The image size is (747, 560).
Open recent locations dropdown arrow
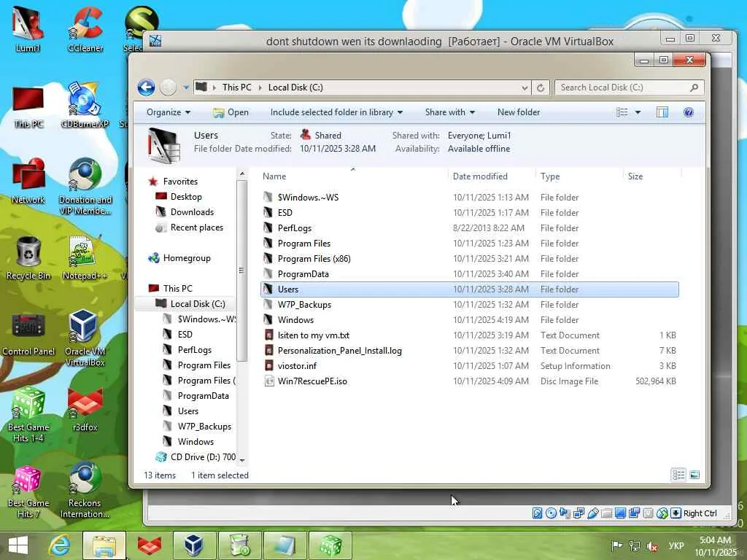(x=186, y=87)
